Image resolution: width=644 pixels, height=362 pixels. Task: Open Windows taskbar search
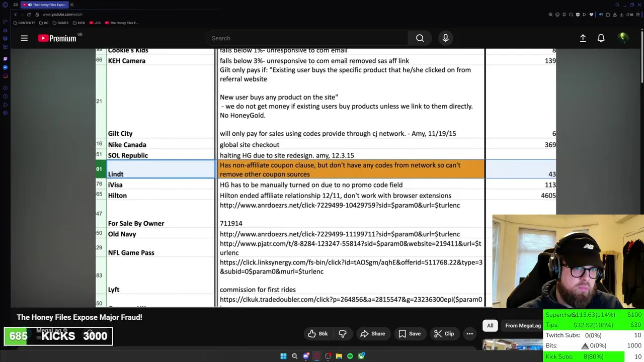[x=294, y=356]
